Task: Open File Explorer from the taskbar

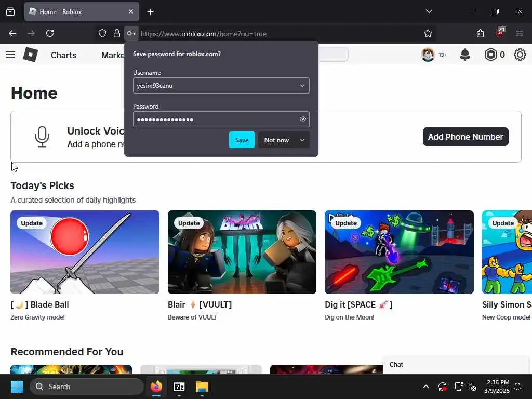Action: [202, 387]
